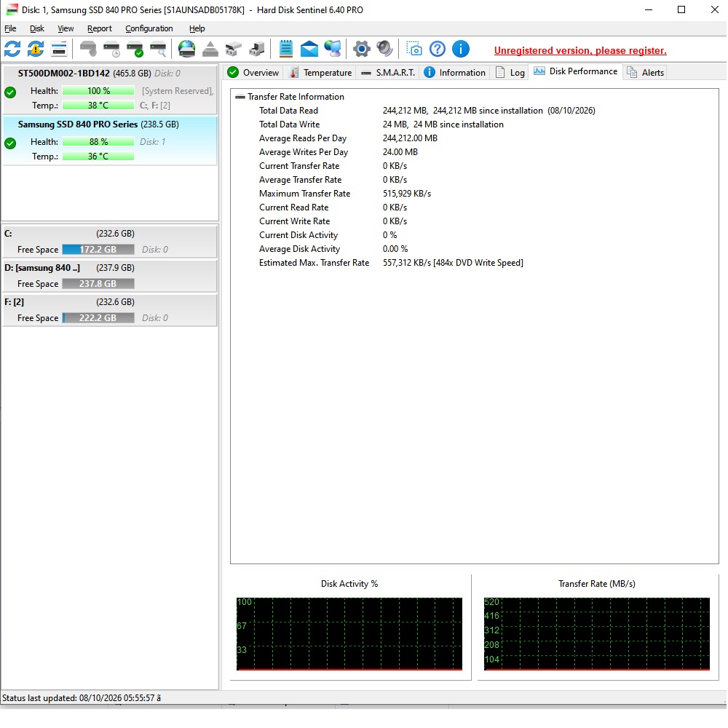728x728 pixels.
Task: Select the Disk Performance tab
Action: (x=576, y=71)
